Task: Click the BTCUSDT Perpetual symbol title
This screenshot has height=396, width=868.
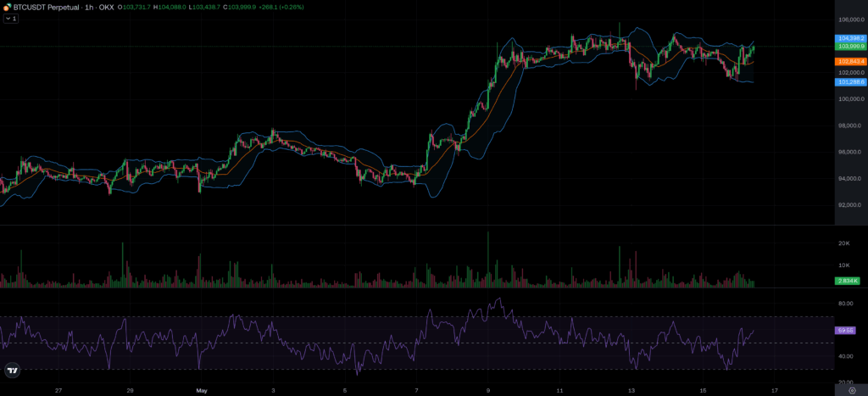Action: click(x=47, y=7)
